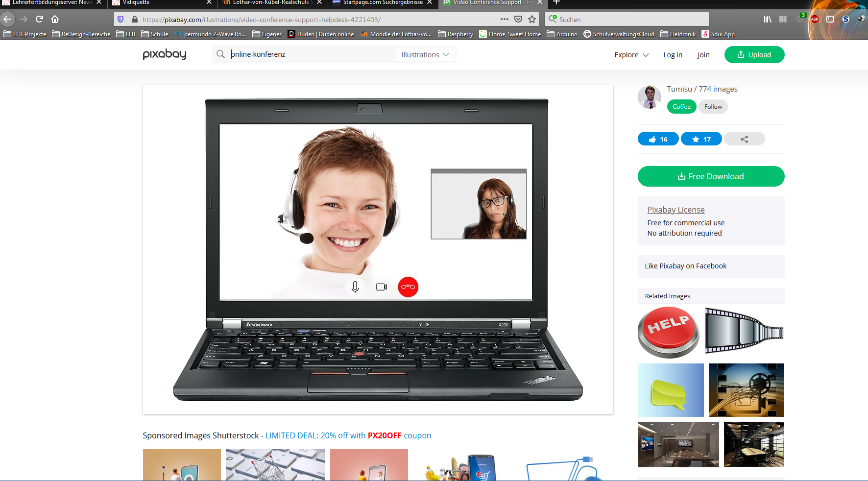Open the Adblock Plus extension icon
Image resolution: width=868 pixels, height=481 pixels.
[x=814, y=19]
